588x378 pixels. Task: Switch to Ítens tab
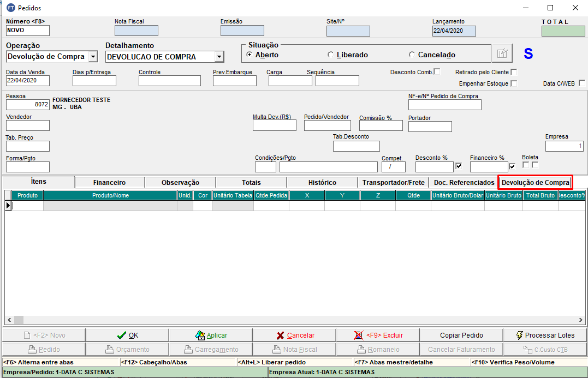[39, 182]
